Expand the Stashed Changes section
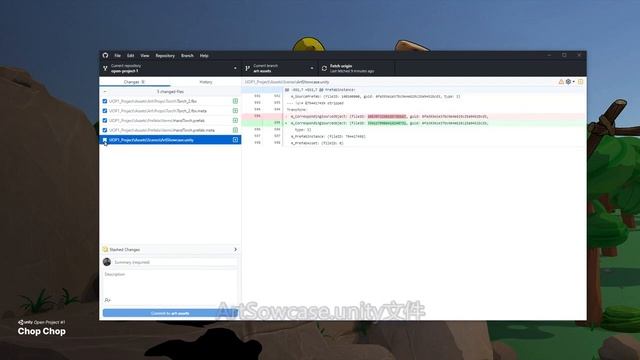Image resolution: width=640 pixels, height=360 pixels. click(x=170, y=249)
